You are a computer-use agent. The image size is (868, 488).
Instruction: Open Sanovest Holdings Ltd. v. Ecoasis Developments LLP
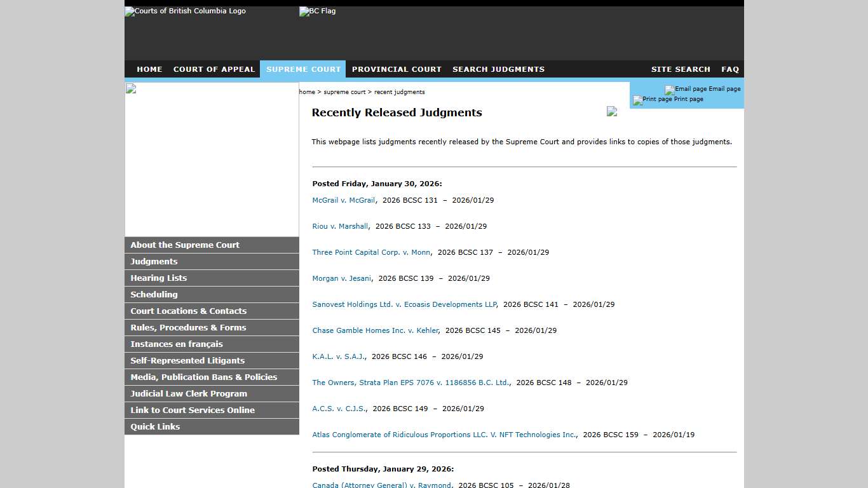coord(404,304)
